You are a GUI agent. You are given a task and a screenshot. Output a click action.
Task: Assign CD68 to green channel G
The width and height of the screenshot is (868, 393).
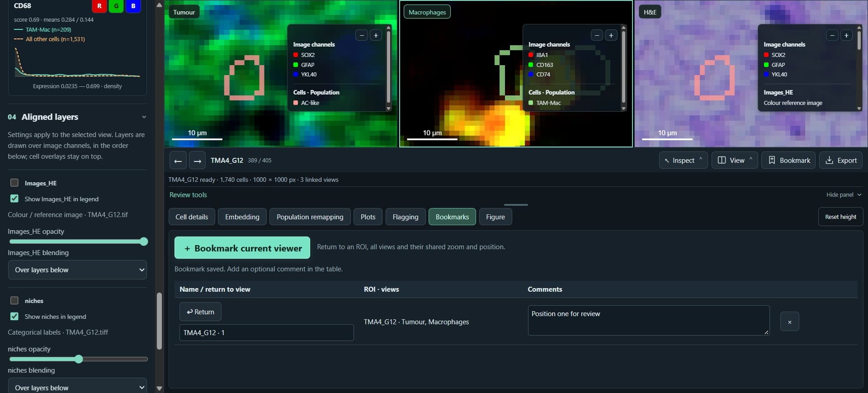click(116, 6)
